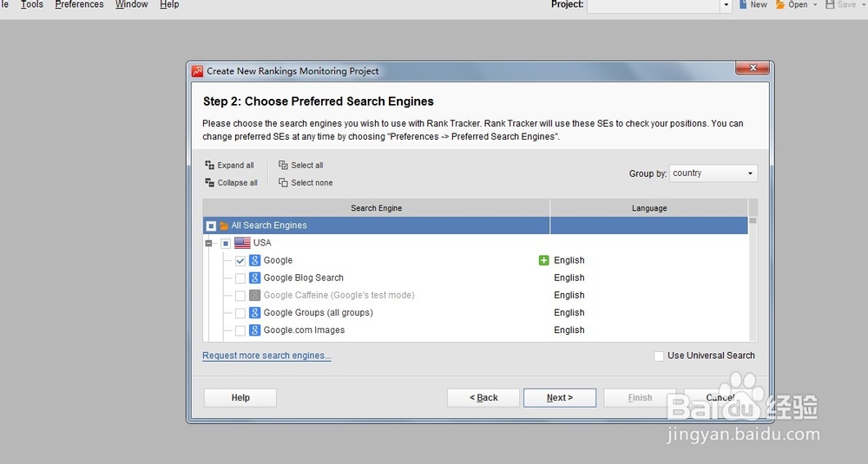
Task: Toggle the All Search Engines checkbox
Action: coord(211,225)
